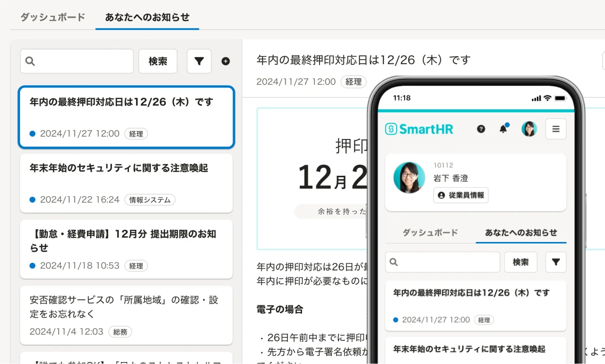The height and width of the screenshot is (364, 605).
Task: Focus the phone search input field
Action: tap(442, 262)
